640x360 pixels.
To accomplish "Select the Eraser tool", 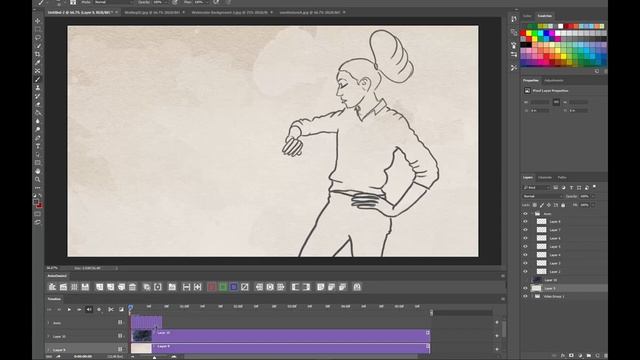I will (x=38, y=104).
